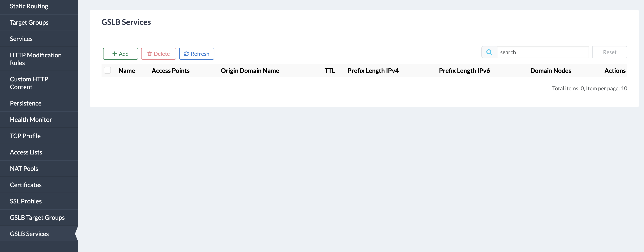Screen dimensions: 644x252
Task: Open SSL Profiles page
Action: pos(26,201)
